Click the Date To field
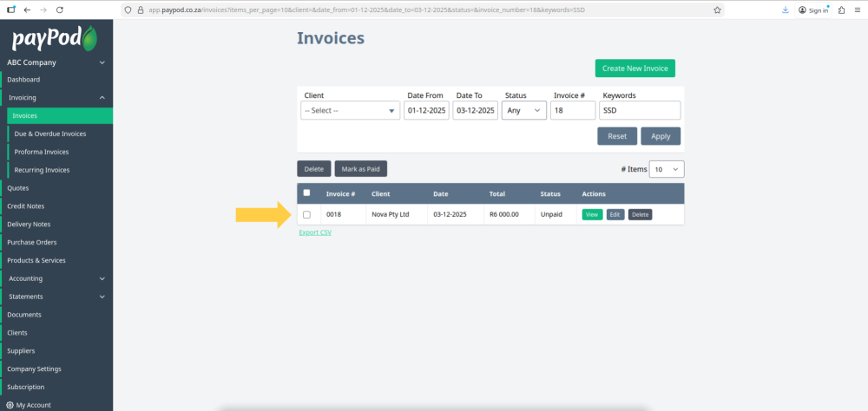This screenshot has height=411, width=868. pos(475,110)
